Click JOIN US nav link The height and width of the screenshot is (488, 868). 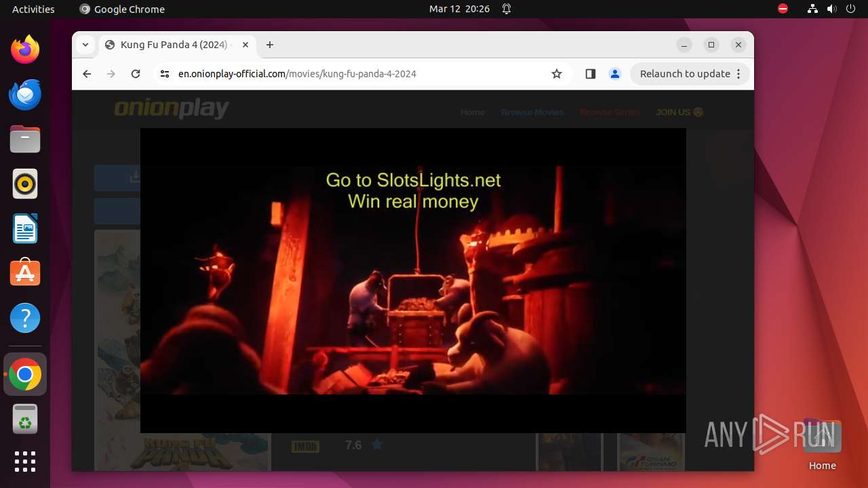click(679, 112)
